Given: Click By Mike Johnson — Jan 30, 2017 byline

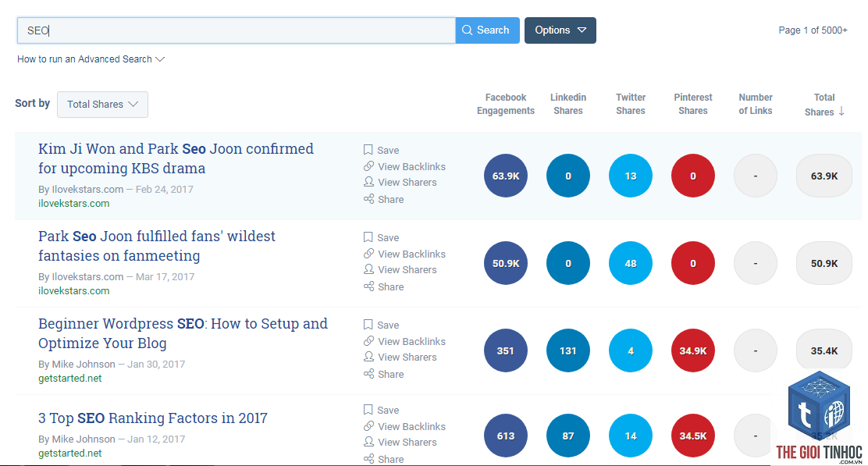Looking at the screenshot, I should click(x=112, y=365).
